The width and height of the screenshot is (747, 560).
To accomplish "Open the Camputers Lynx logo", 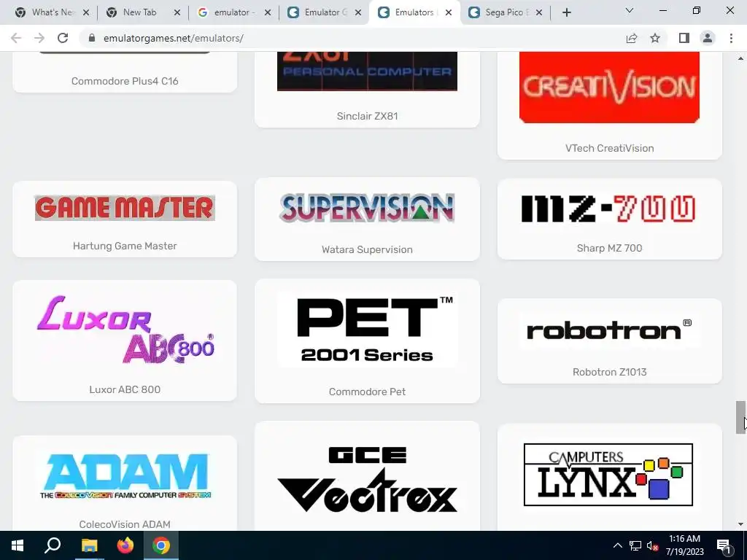I will tap(608, 475).
